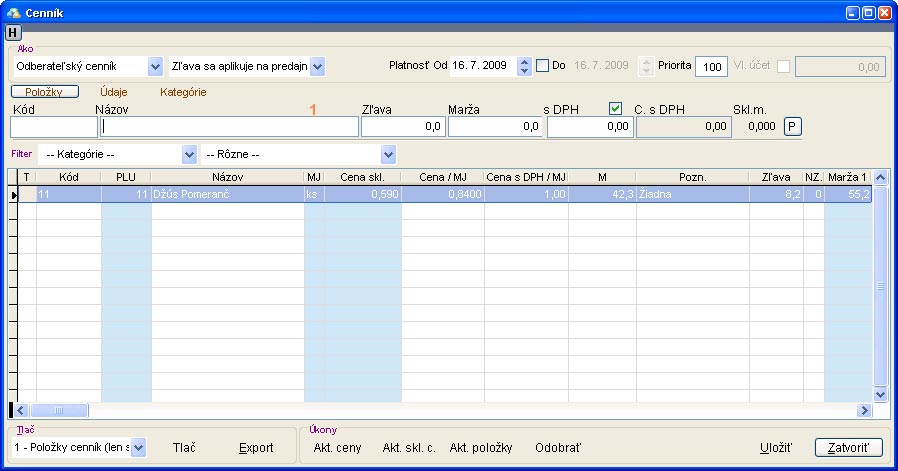
Task: Click Export in the Tlač section
Action: tap(256, 448)
